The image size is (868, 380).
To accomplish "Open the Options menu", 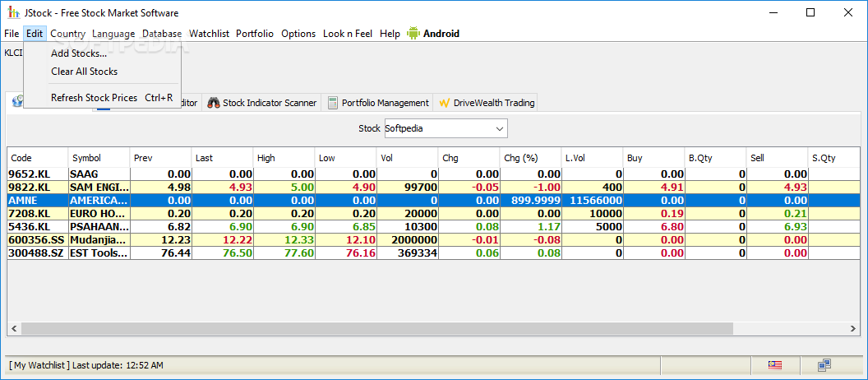I will coord(298,33).
